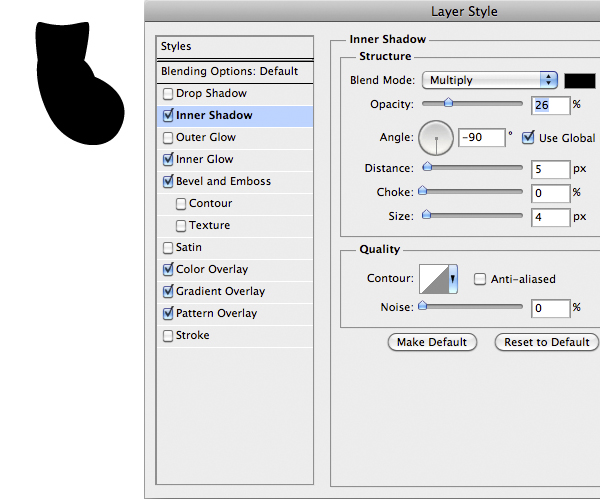Click the Make Default button
600x499 pixels.
click(432, 342)
